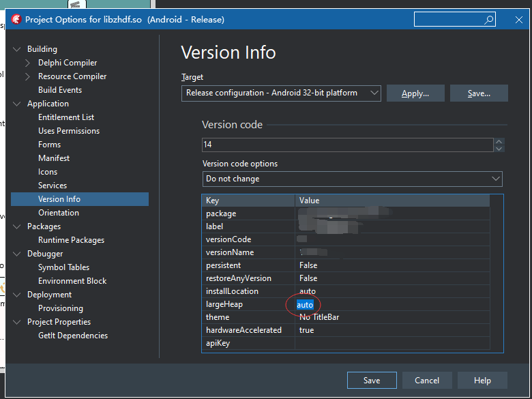This screenshot has height=399, width=532.
Task: Expand the Resource Compiler node
Action: tap(28, 76)
